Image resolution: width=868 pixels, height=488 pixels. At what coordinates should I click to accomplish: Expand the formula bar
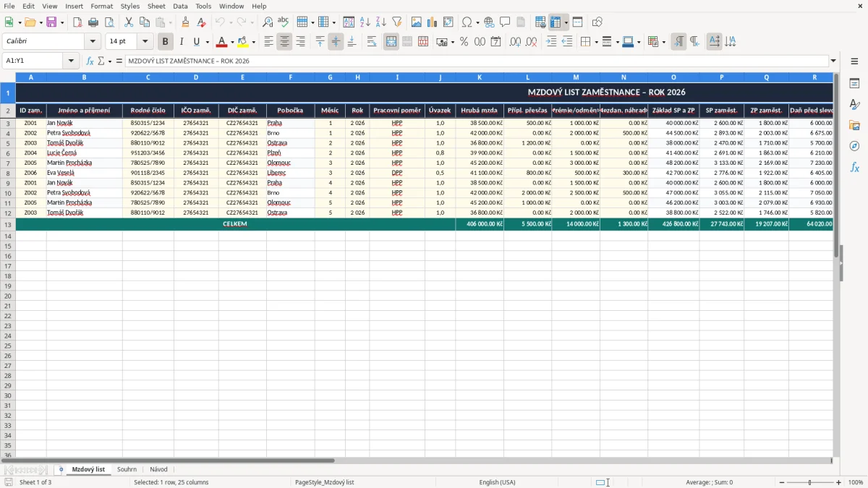point(833,61)
